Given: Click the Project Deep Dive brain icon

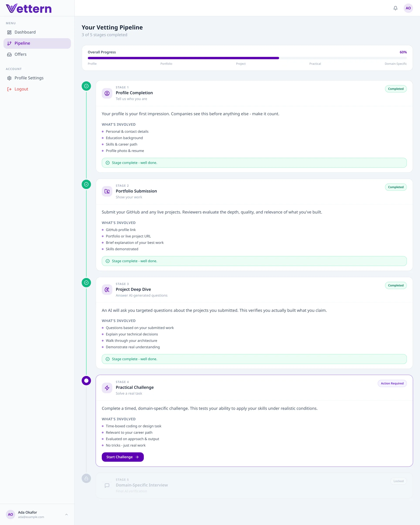Looking at the screenshot, I should point(107,290).
